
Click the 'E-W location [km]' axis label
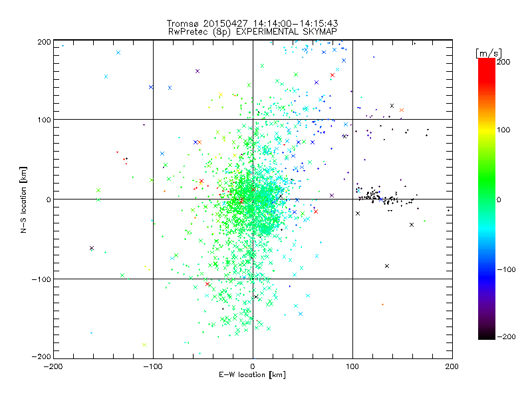pos(252,374)
